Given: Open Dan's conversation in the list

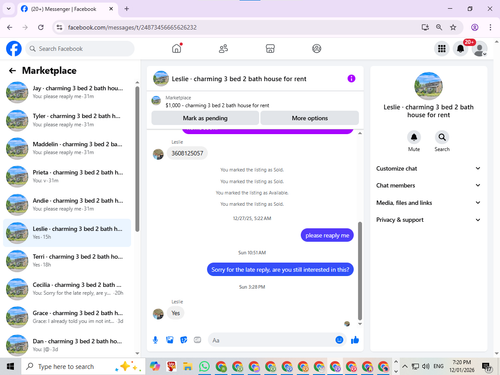Looking at the screenshot, I should point(67,345).
